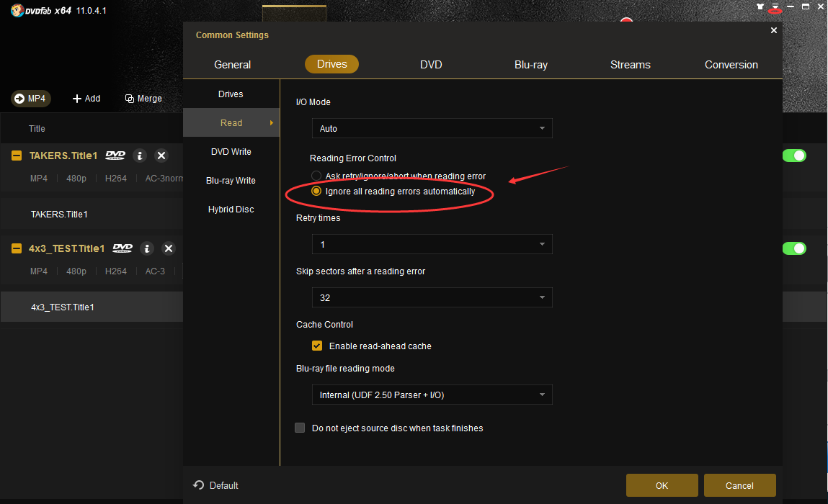Open the main menu dropdown icon in title bar
Image resolution: width=828 pixels, height=504 pixels.
click(x=775, y=6)
